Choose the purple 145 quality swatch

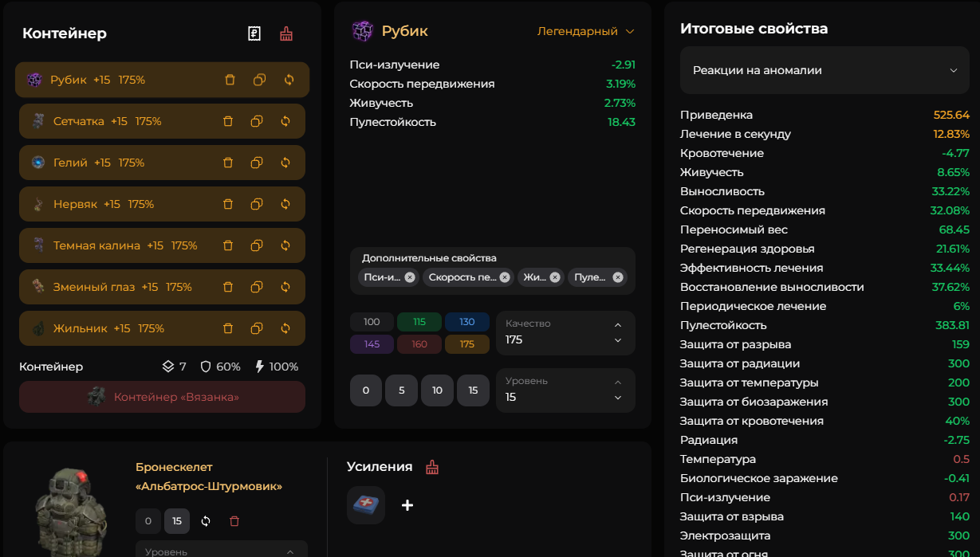tap(372, 344)
